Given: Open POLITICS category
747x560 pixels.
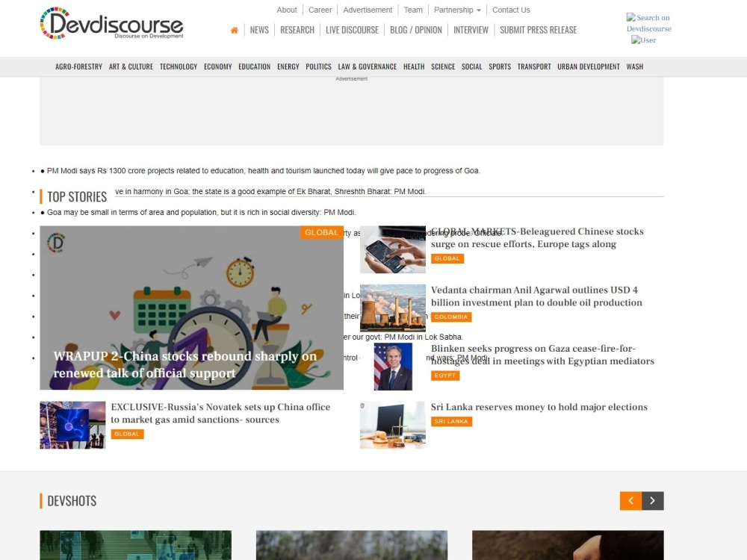Looking at the screenshot, I should (x=318, y=66).
